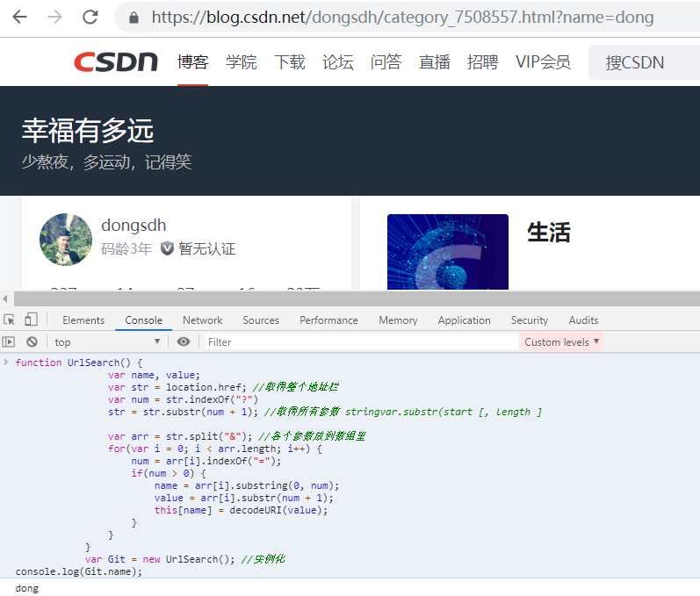
Task: Click the browser forward arrow
Action: (x=55, y=17)
